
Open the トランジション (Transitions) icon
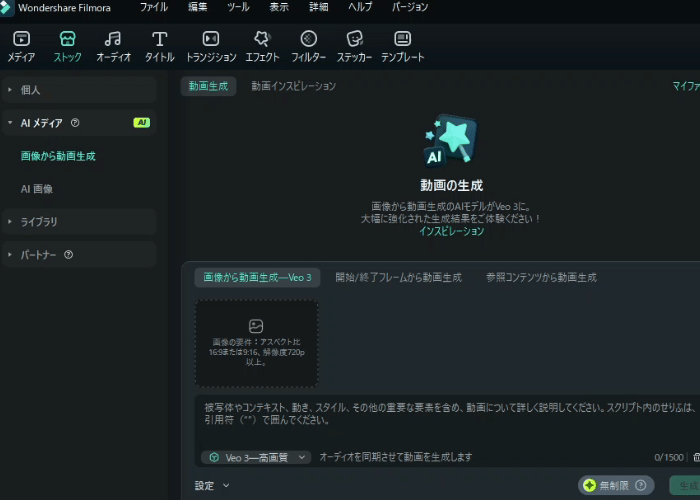211,39
